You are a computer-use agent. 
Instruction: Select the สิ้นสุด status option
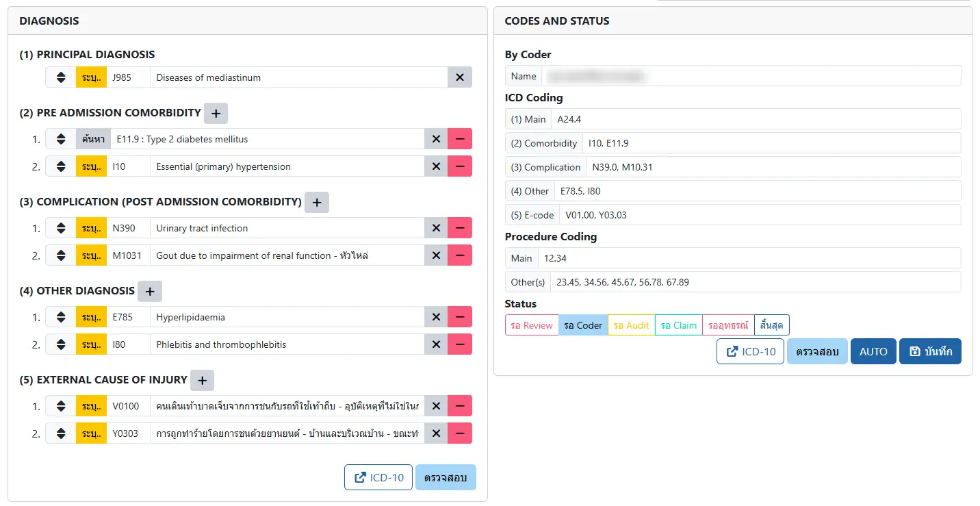[x=772, y=325]
